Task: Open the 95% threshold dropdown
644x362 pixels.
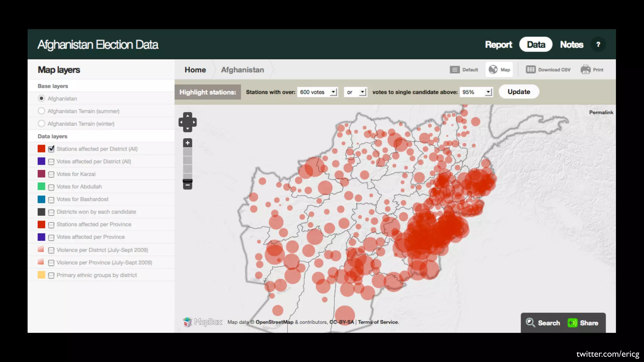Action: coord(476,92)
